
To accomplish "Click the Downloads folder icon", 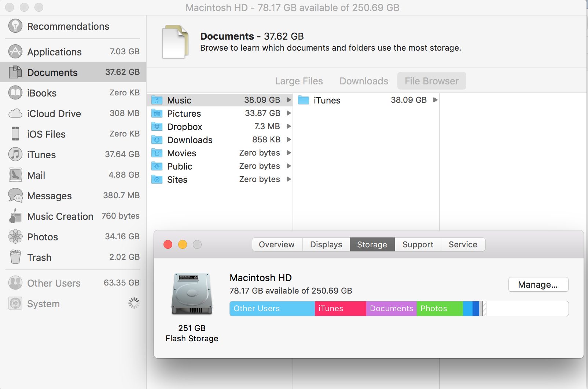I will (x=157, y=139).
